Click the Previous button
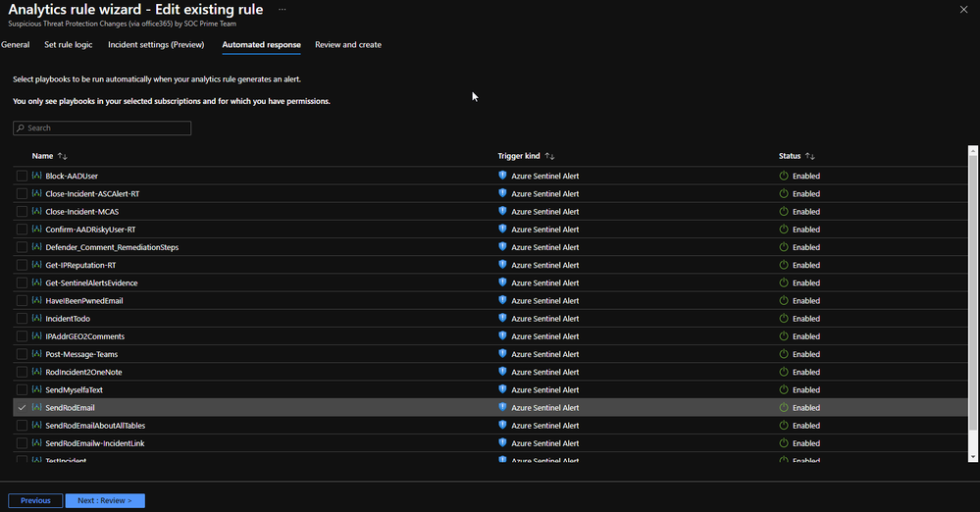980x512 pixels. pos(35,501)
